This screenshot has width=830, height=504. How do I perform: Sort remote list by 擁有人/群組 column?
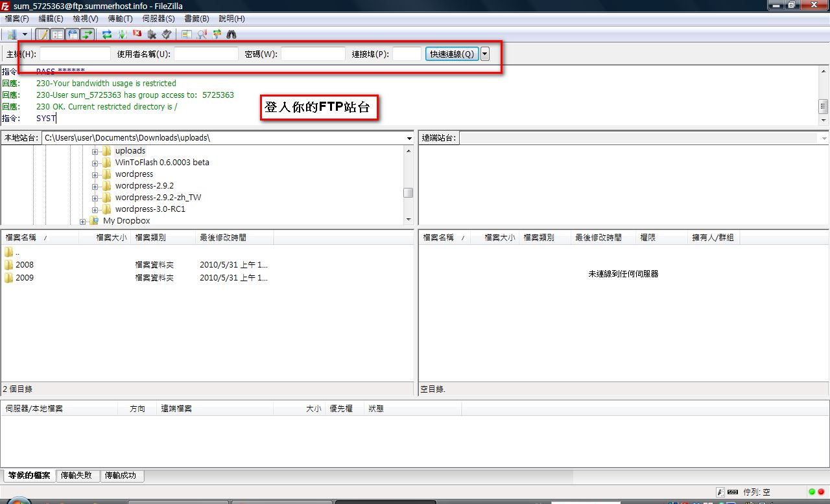tap(713, 238)
